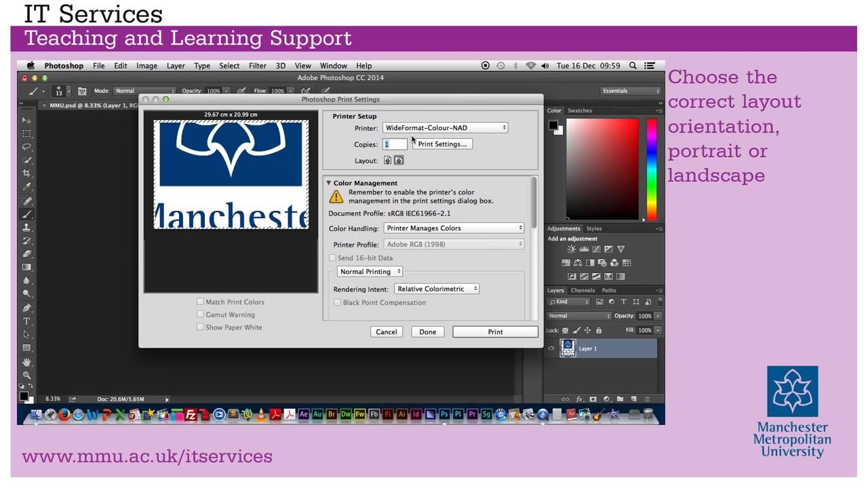Toggle Black Point Compensation checkbox

pos(338,302)
